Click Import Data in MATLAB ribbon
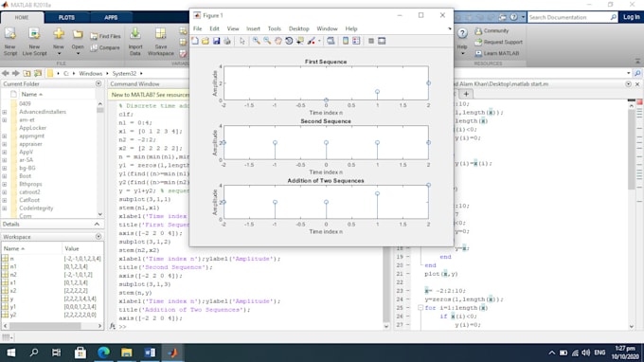644x362 pixels. click(135, 42)
